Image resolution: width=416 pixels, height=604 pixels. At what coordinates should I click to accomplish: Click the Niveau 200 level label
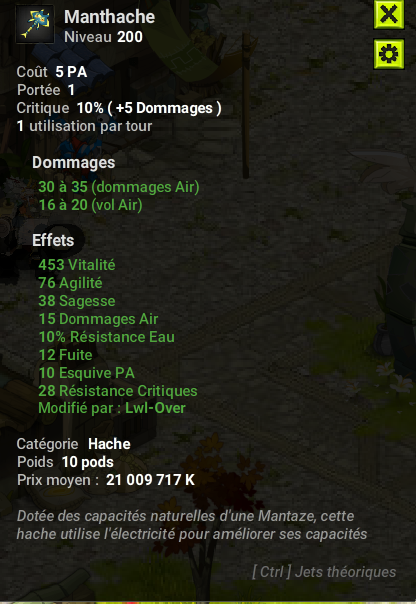coord(103,37)
